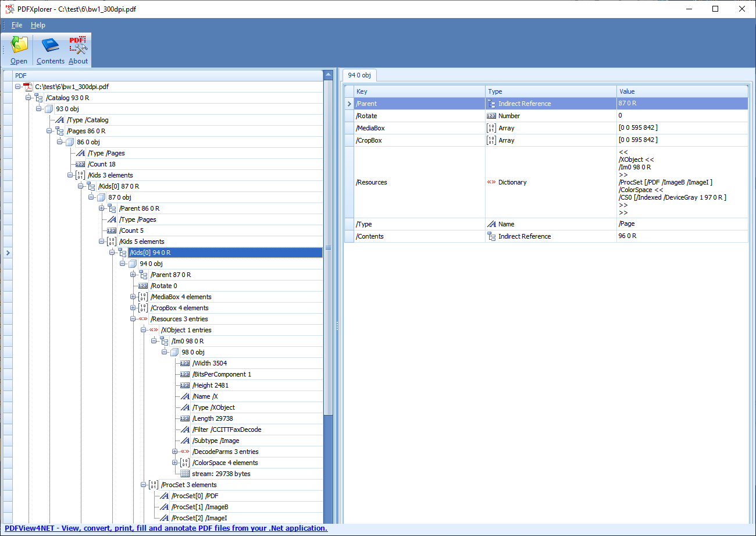Screen dimensions: 756x536
Task: Sort by the Type column header
Action: pos(551,91)
